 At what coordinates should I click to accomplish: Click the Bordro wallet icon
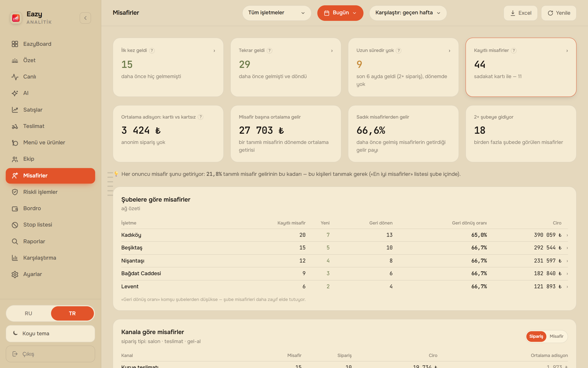[15, 209]
